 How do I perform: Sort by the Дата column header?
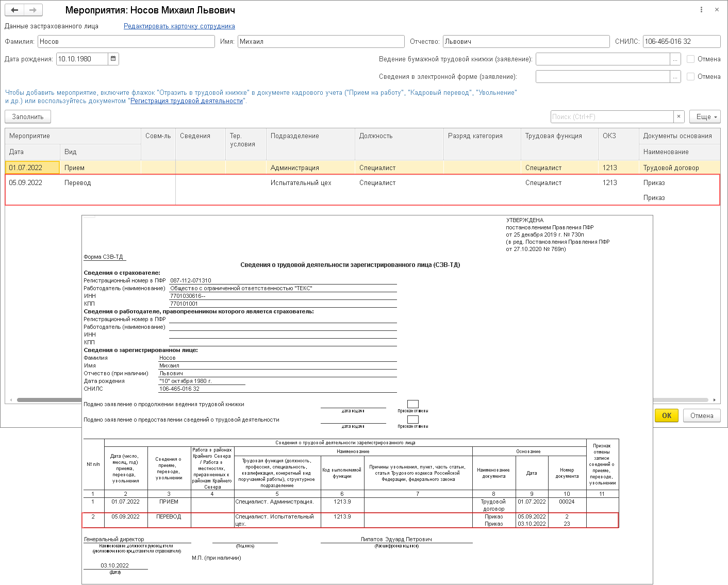click(x=32, y=152)
